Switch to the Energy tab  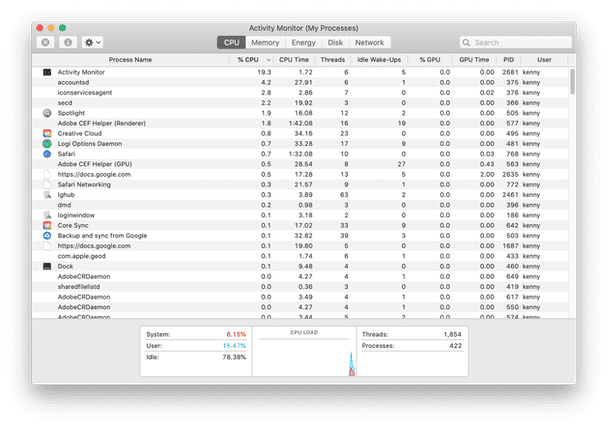(302, 43)
